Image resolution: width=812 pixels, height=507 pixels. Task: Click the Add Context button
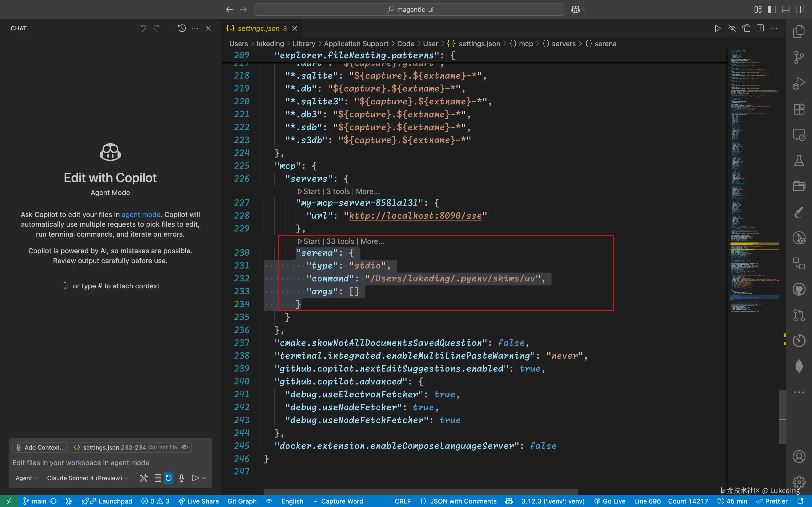point(40,447)
